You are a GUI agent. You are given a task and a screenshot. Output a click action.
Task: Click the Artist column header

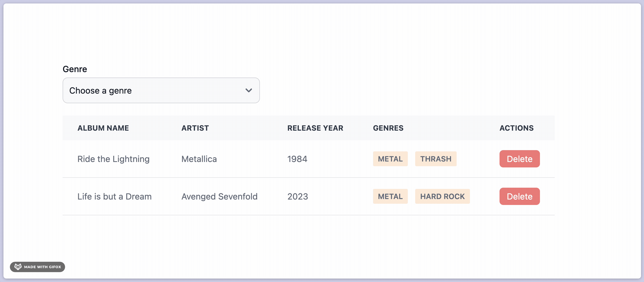click(195, 128)
